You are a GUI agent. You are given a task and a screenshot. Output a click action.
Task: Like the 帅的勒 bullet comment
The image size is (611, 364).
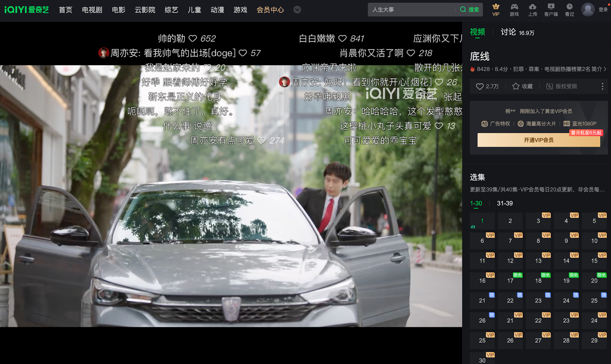click(x=193, y=39)
